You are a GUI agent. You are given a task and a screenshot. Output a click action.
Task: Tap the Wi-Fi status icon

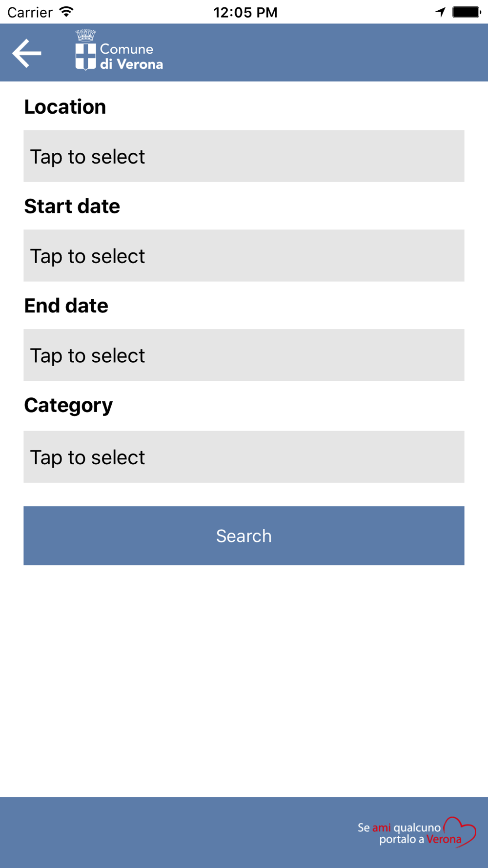[66, 12]
